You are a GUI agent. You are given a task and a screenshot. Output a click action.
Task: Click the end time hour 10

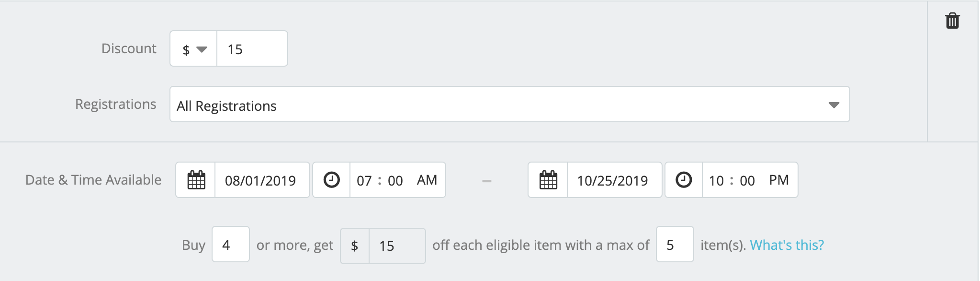[716, 181]
